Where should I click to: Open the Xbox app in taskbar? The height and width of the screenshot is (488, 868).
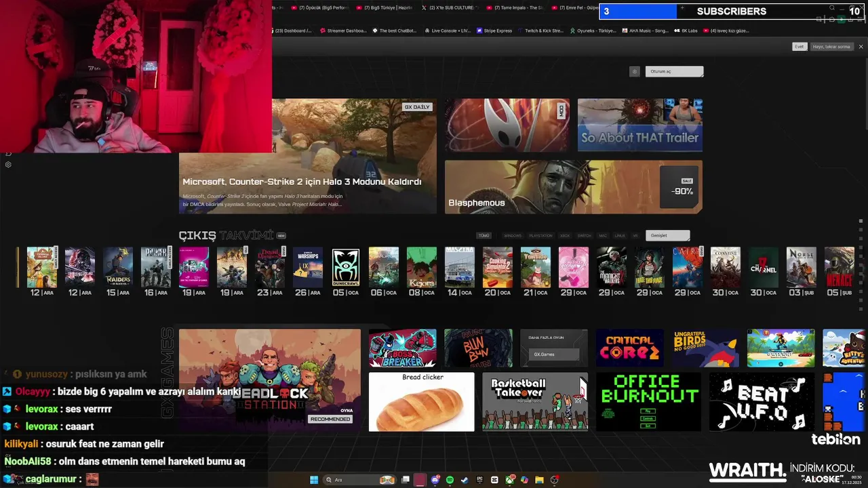point(509,480)
